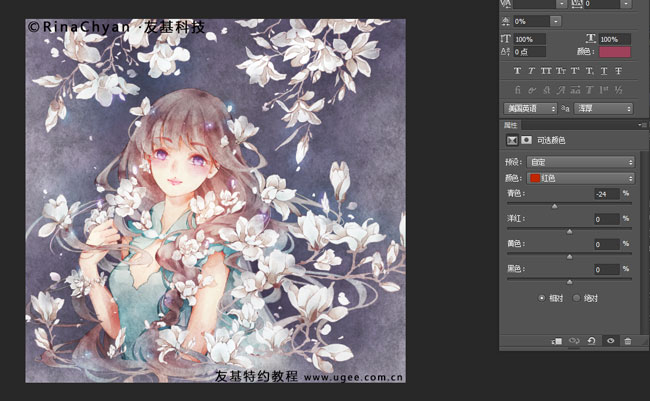Toggle Strikethrough text style

618,71
